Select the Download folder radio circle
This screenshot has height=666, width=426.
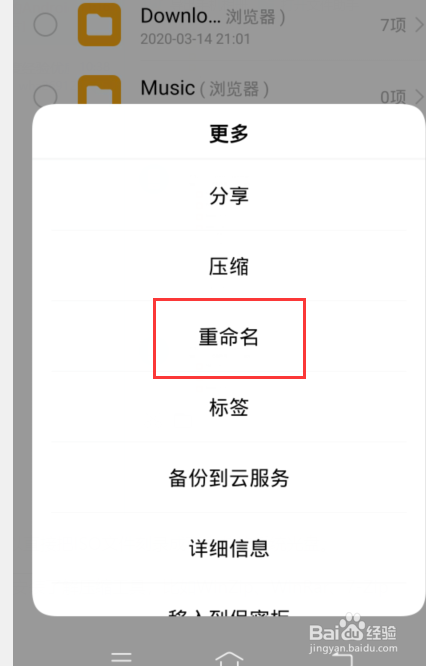point(45,24)
